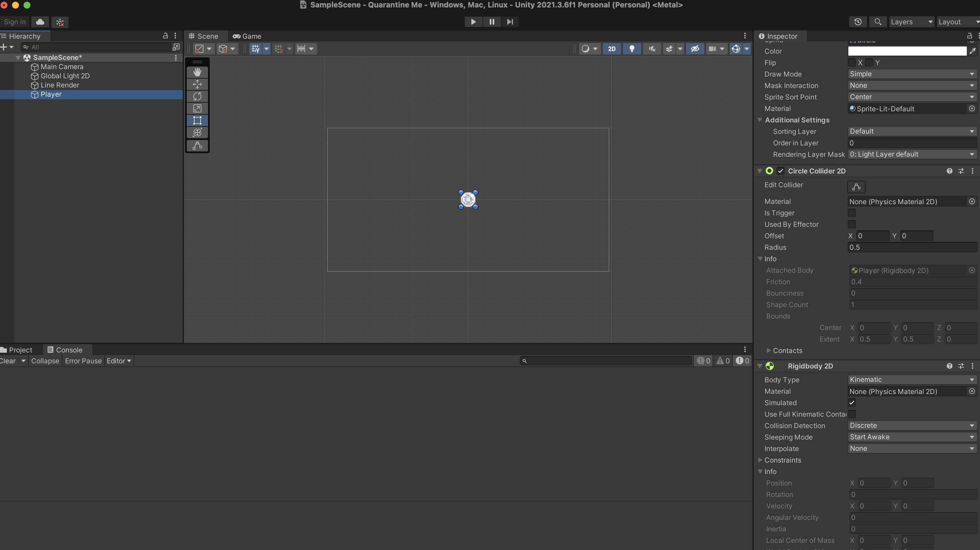Viewport: 980px width, 550px height.
Task: Select the Rotate tool
Action: pyautogui.click(x=197, y=96)
